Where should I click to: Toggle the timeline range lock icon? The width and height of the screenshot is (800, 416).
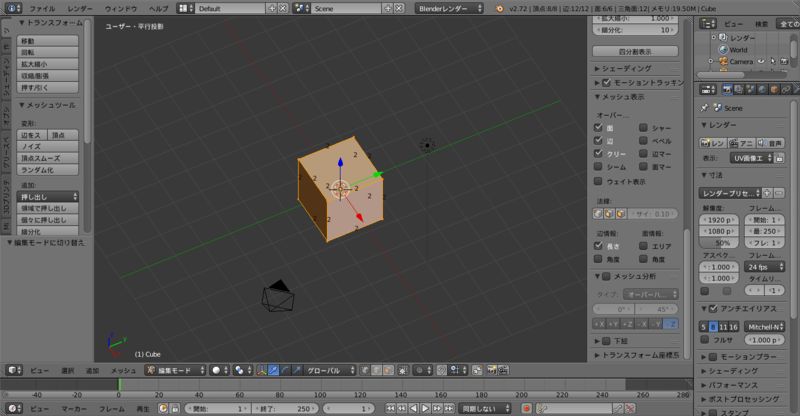coord(174,408)
